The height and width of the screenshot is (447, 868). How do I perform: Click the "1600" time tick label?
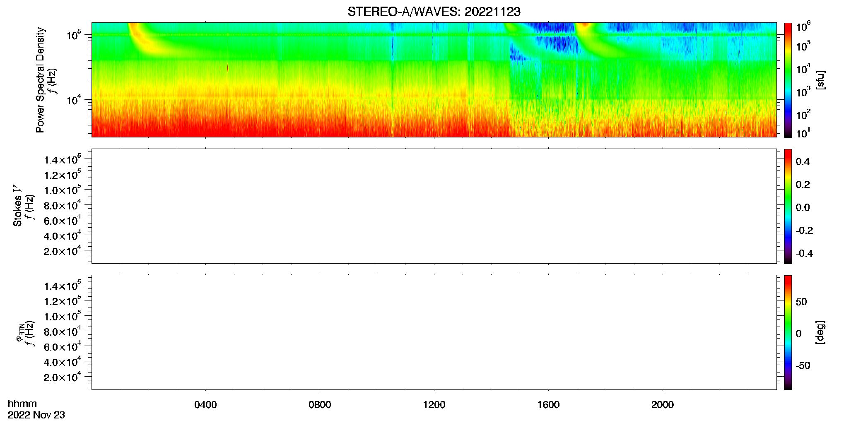(x=548, y=405)
